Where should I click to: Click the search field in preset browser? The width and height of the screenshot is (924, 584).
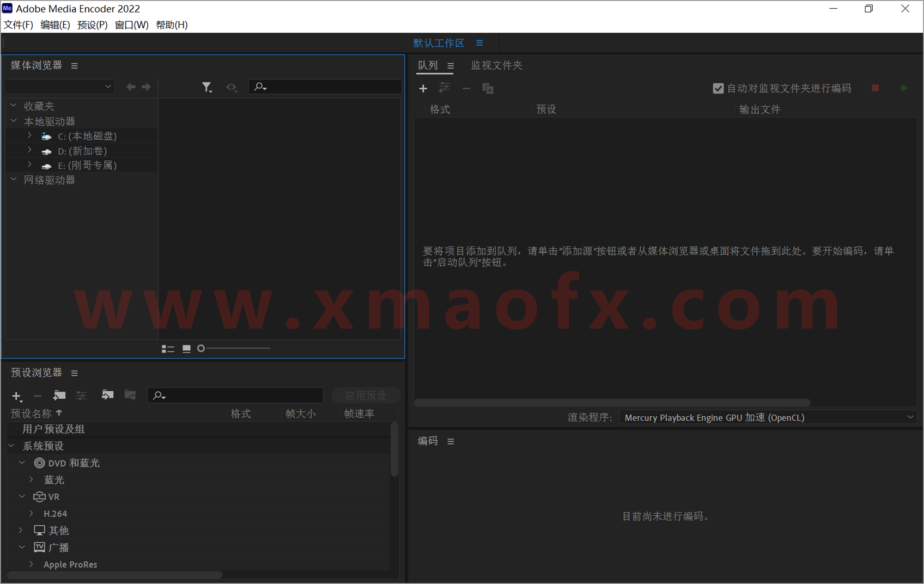235,395
